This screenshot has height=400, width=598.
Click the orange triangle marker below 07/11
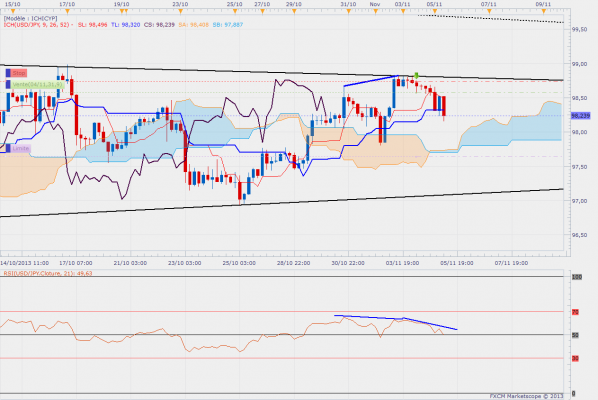pos(489,11)
